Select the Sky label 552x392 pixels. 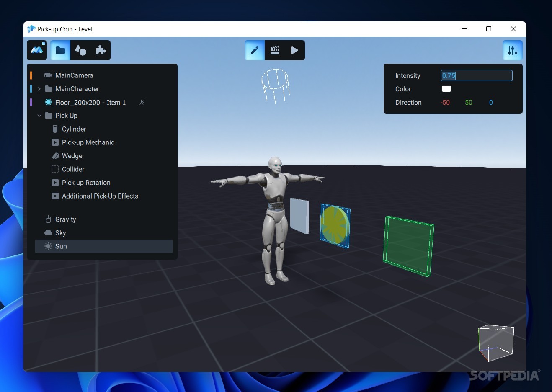[61, 233]
